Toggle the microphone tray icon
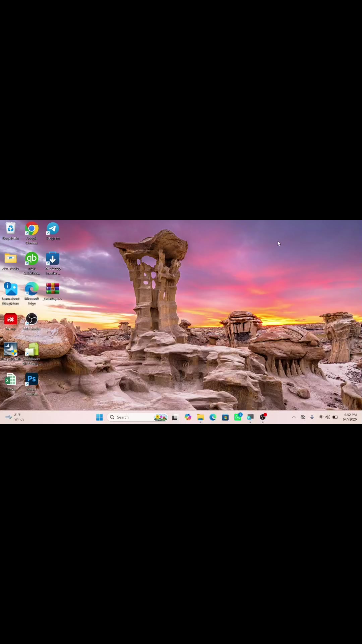The width and height of the screenshot is (362, 644). (x=312, y=417)
